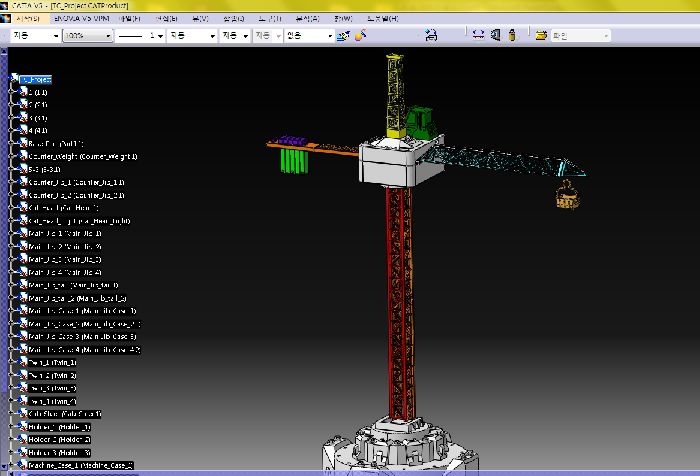Open the first menu in menu bar
Image resolution: width=700 pixels, height=476 pixels.
28,19
